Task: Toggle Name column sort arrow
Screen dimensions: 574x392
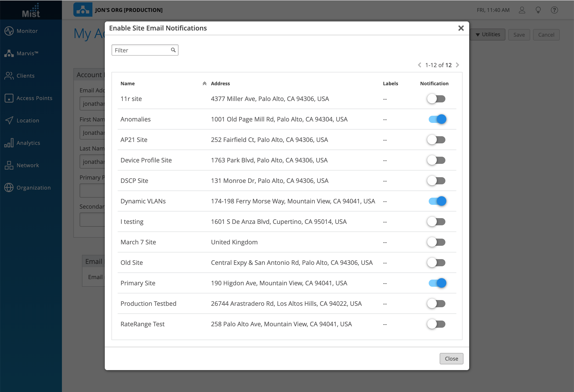Action: (205, 84)
